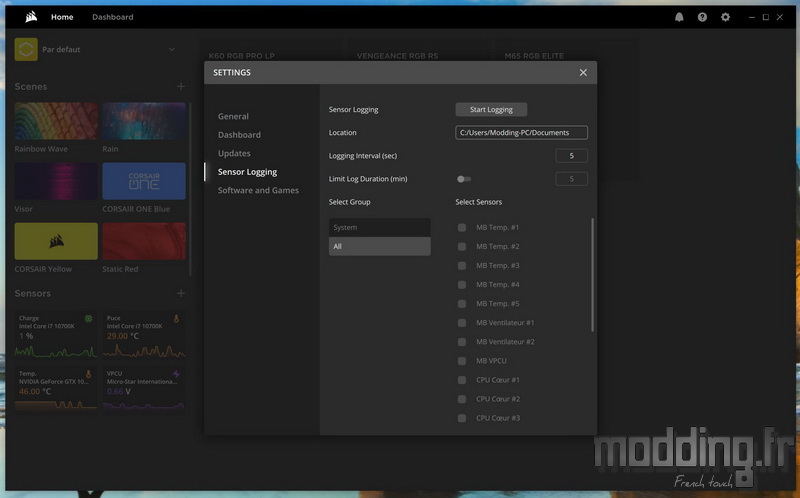
Task: Click the Logging Interval value field
Action: click(571, 156)
